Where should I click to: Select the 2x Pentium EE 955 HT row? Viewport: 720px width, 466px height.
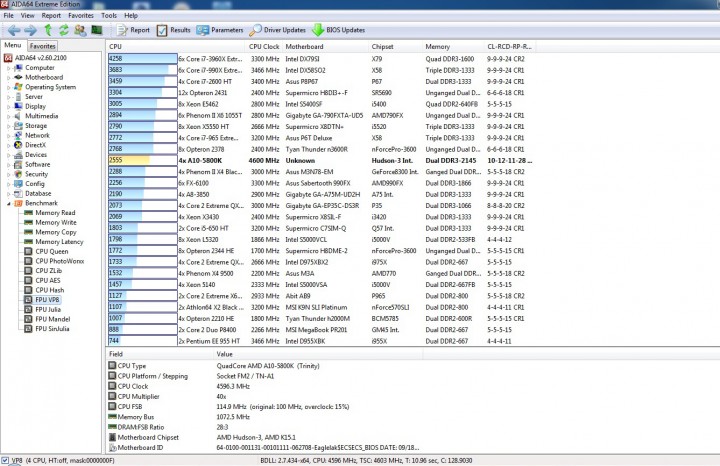pos(321,341)
